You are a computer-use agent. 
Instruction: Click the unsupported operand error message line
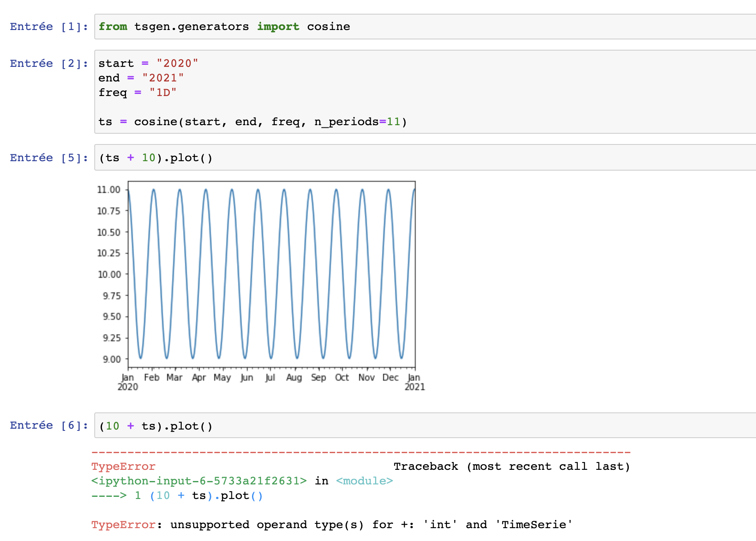point(331,525)
